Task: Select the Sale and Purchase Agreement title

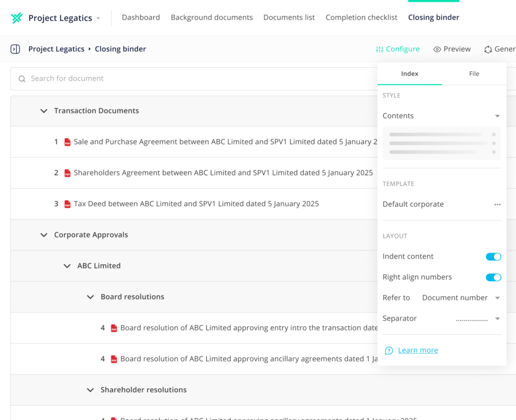Action: coord(225,142)
